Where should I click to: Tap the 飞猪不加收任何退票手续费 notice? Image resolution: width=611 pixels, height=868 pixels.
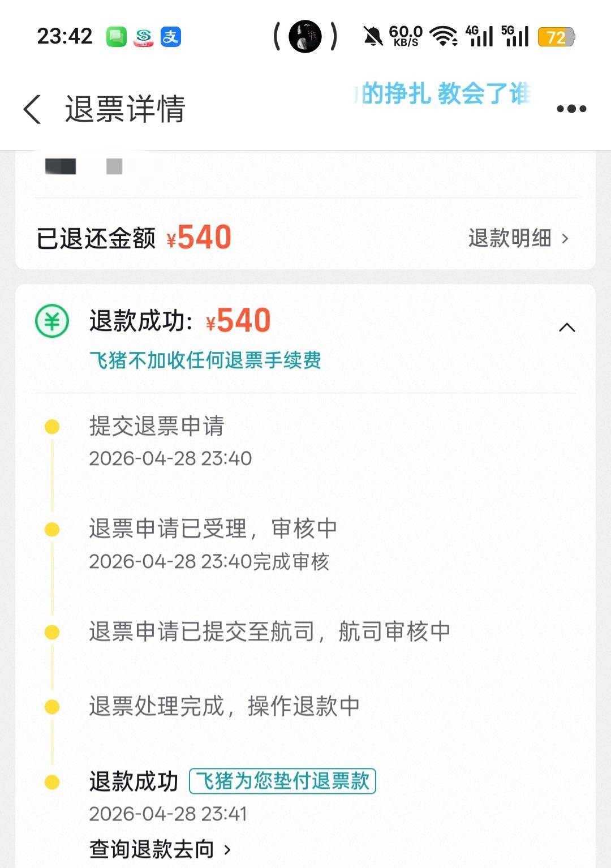click(x=205, y=360)
